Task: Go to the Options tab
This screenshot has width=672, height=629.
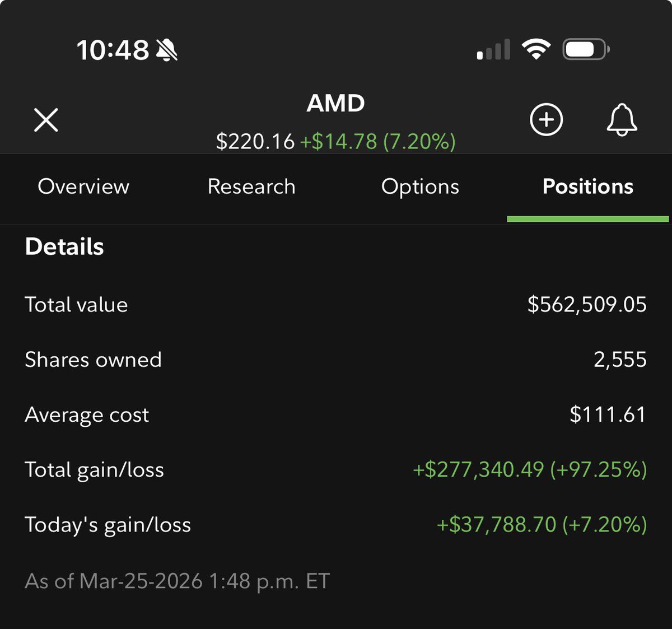Action: (x=420, y=187)
